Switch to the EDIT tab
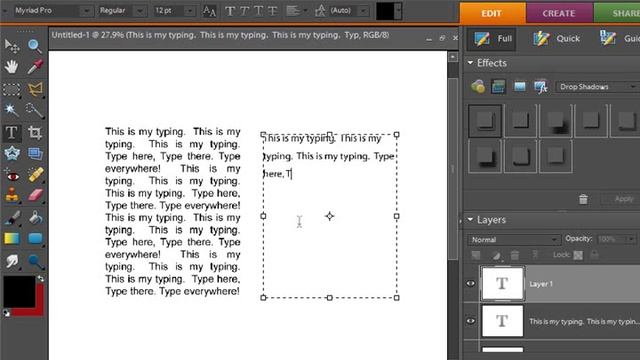The height and width of the screenshot is (360, 640). coord(491,13)
